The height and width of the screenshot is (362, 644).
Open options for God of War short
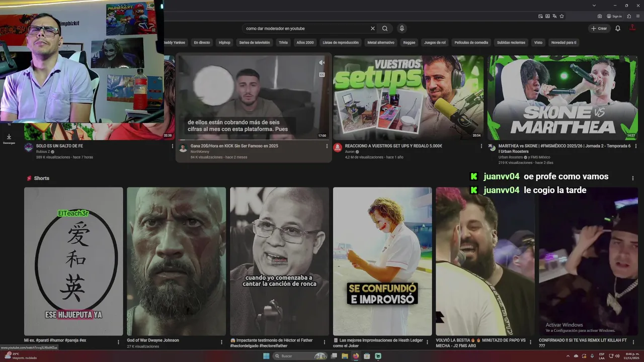click(x=221, y=342)
